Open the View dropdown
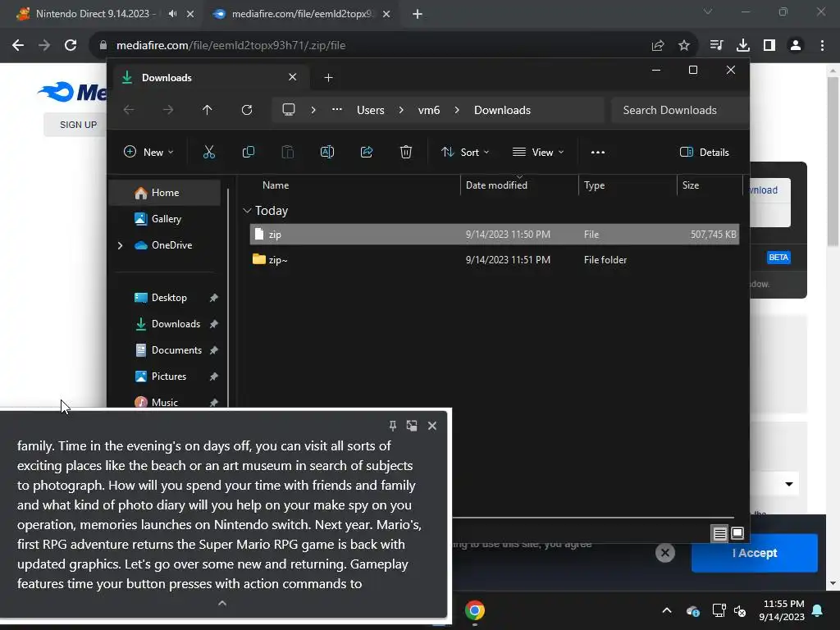The width and height of the screenshot is (840, 630). coord(538,152)
